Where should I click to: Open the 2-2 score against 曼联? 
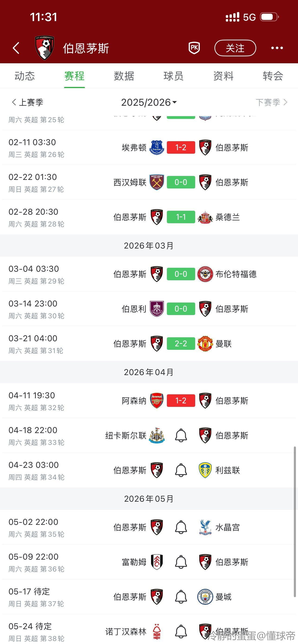181,344
